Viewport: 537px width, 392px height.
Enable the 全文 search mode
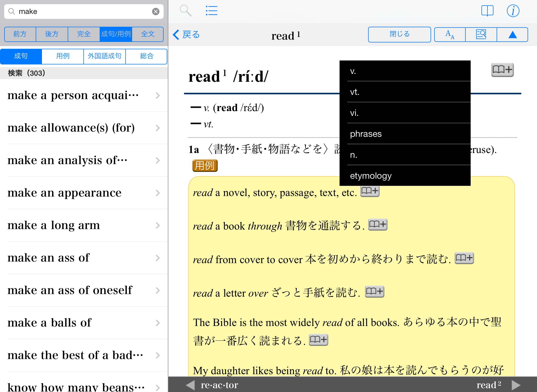pyautogui.click(x=148, y=34)
